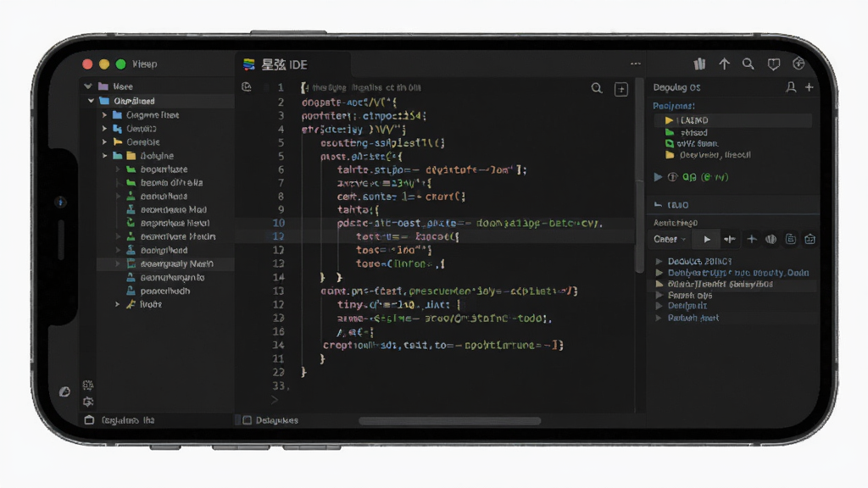Click the magnifier icon above the code editor
Viewport: 868px width, 488px height.
click(596, 88)
